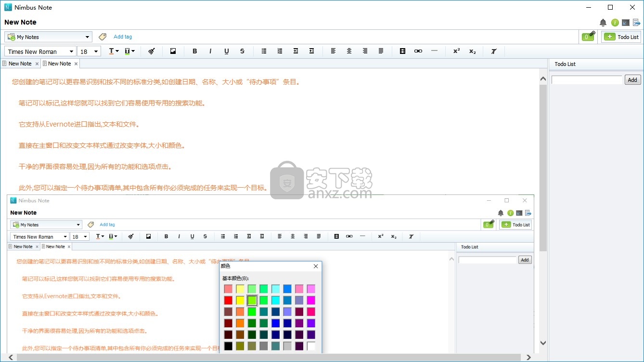Switch to first New Note tab in main window
Screen dimensions: 644x362
point(20,64)
